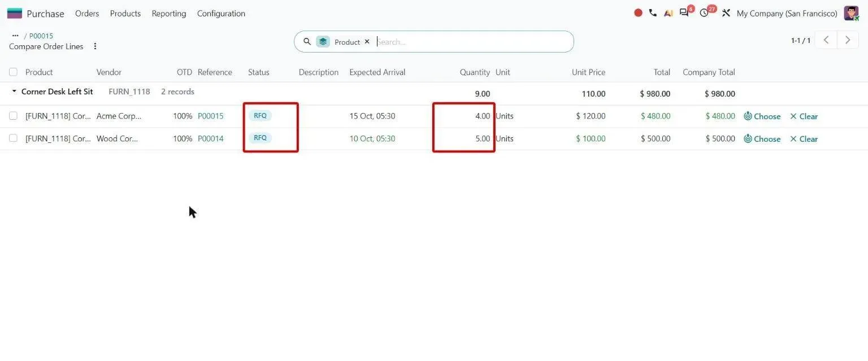The image size is (868, 361).
Task: Open the Orders menu
Action: (87, 14)
